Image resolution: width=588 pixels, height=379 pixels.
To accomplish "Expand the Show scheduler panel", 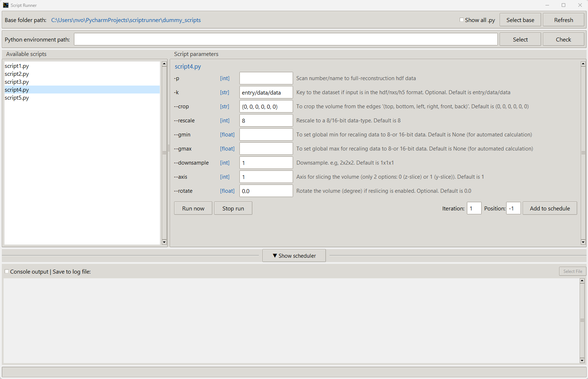I will point(294,256).
